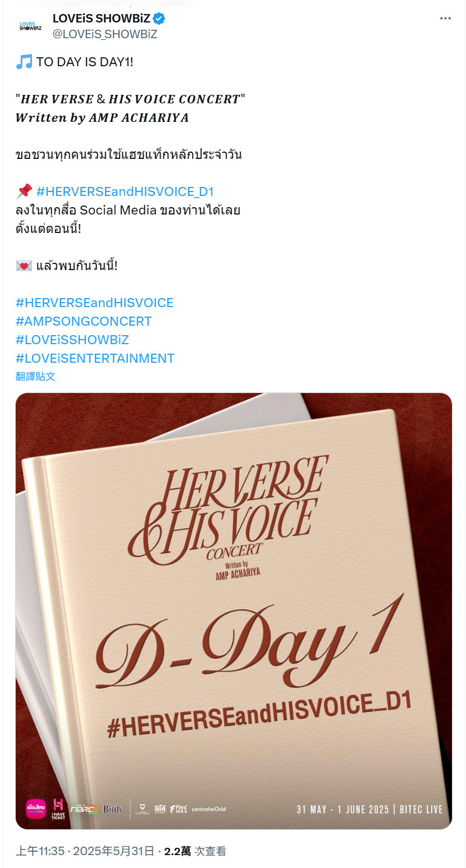Open the #AMPSONGCONCERT hashtag
The width and height of the screenshot is (466, 868).
click(x=84, y=321)
